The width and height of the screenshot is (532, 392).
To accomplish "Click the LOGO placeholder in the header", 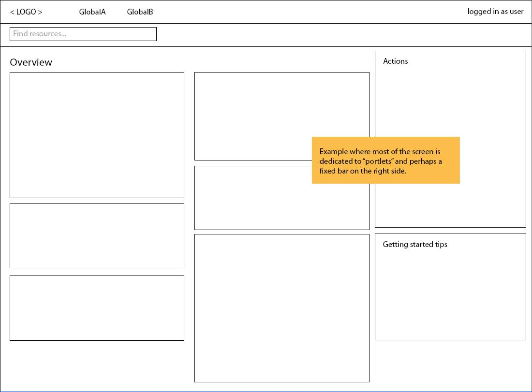I will [x=26, y=12].
